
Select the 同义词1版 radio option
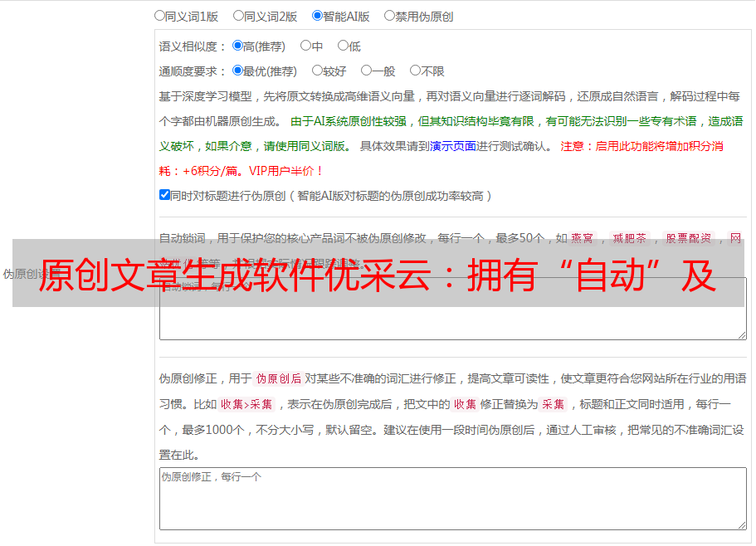(x=159, y=16)
